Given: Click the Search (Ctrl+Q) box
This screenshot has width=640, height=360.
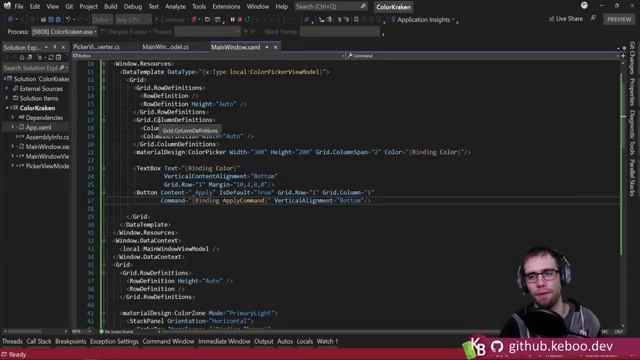Looking at the screenshot, I should 330,7.
